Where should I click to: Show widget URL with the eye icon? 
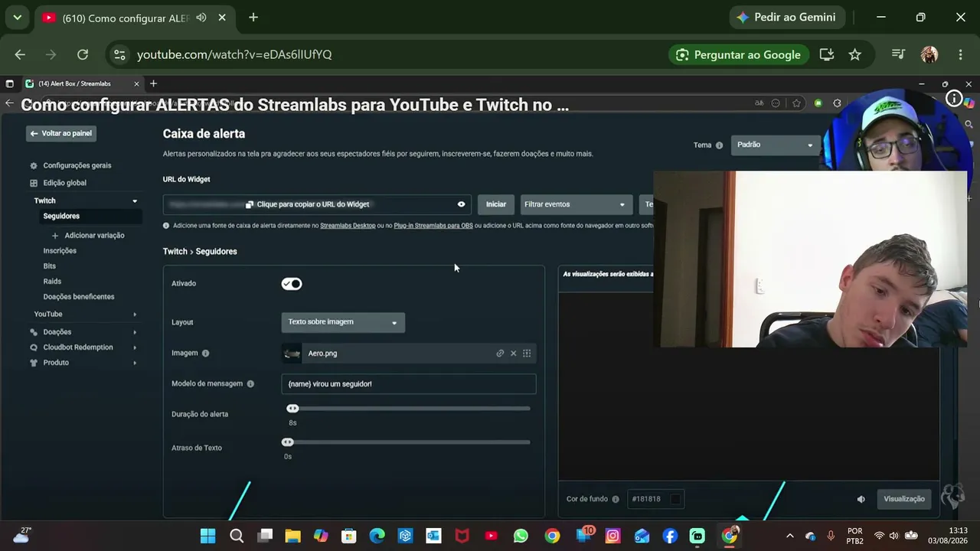(461, 204)
